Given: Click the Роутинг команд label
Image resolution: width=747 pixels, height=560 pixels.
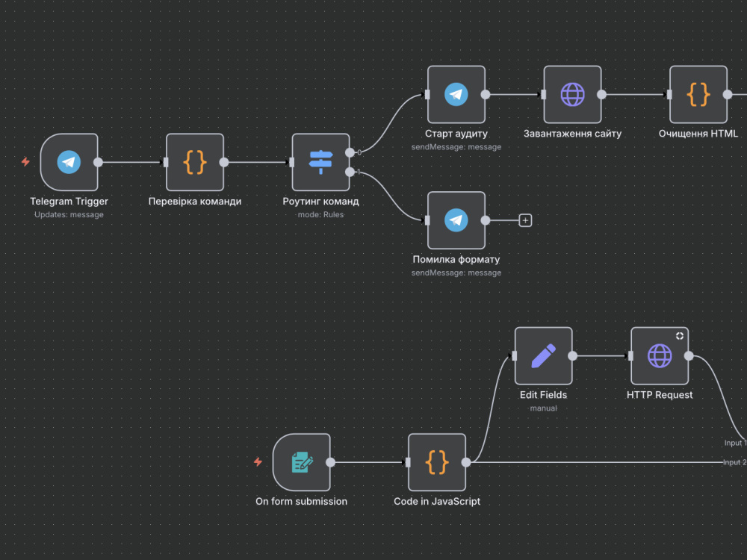Looking at the screenshot, I should pyautogui.click(x=320, y=202).
